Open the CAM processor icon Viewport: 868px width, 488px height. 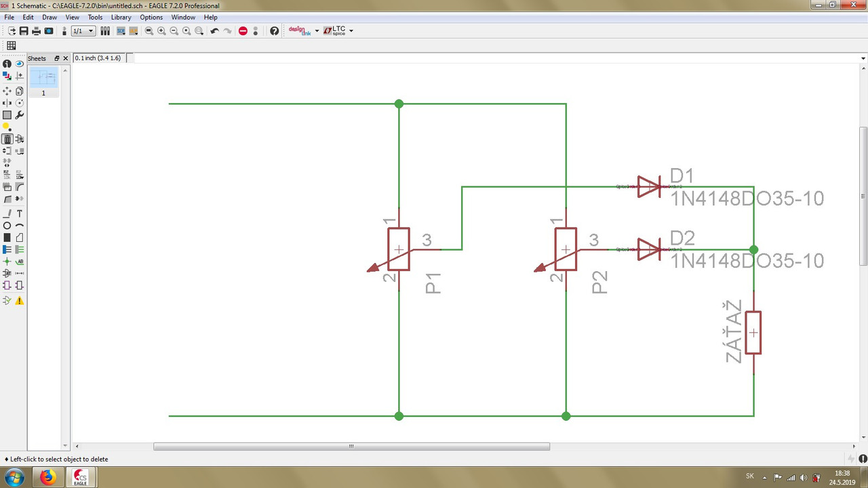click(49, 31)
